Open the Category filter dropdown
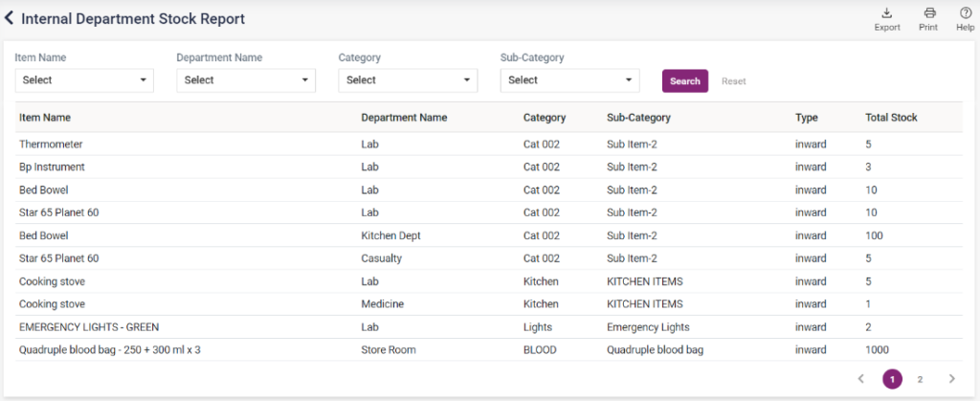 [408, 80]
